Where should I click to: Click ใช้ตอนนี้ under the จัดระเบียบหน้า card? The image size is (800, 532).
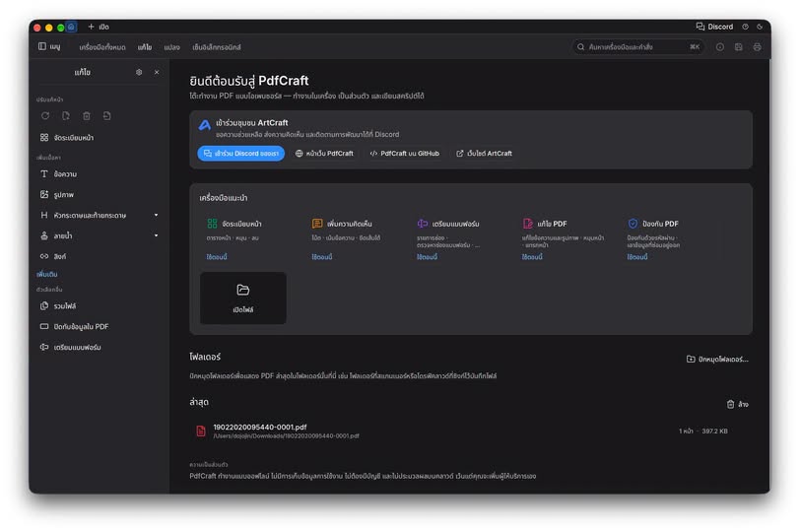click(217, 257)
